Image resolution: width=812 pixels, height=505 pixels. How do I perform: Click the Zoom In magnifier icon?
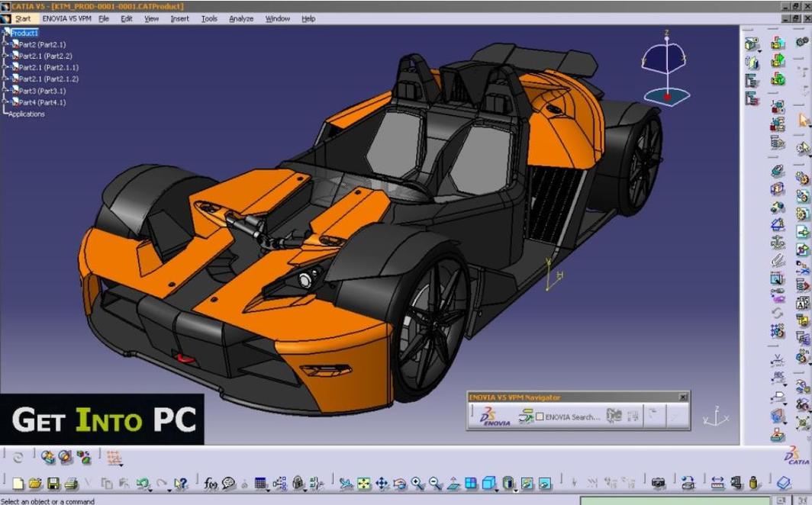click(416, 484)
